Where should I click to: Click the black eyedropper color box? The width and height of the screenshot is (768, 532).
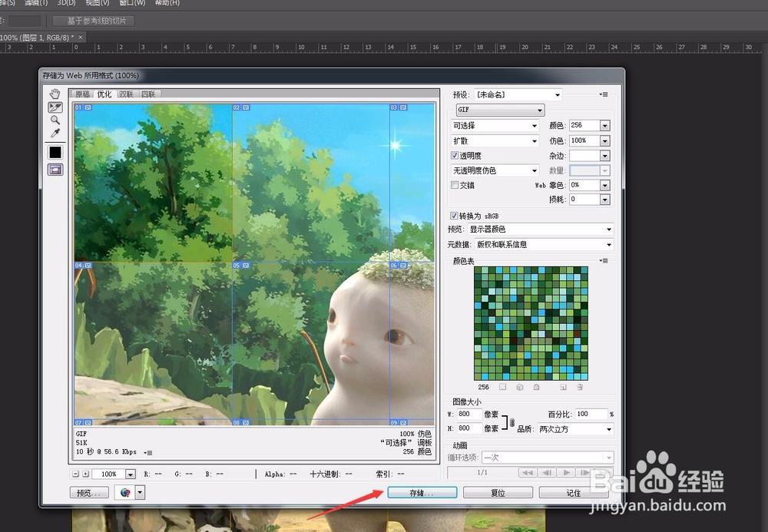coord(55,152)
